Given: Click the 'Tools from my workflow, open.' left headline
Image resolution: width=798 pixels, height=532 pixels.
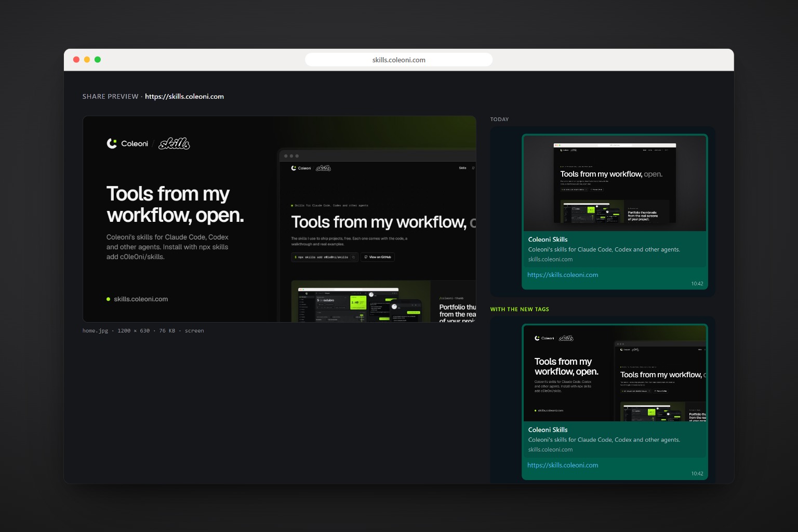Looking at the screenshot, I should [175, 204].
